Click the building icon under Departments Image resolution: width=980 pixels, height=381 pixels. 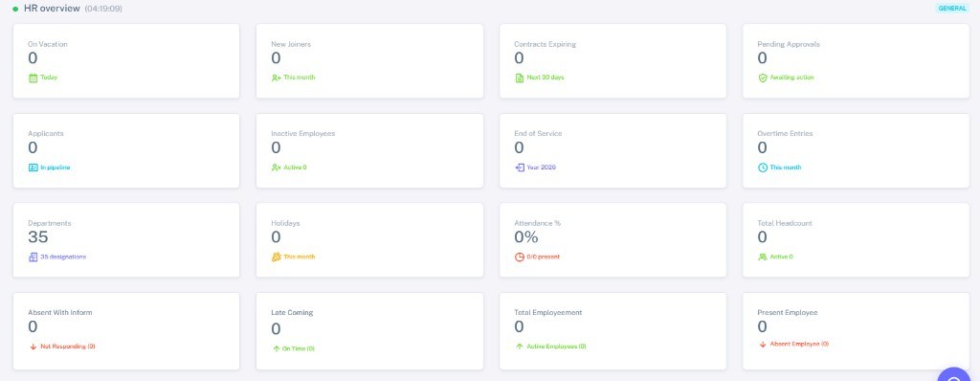(x=33, y=258)
